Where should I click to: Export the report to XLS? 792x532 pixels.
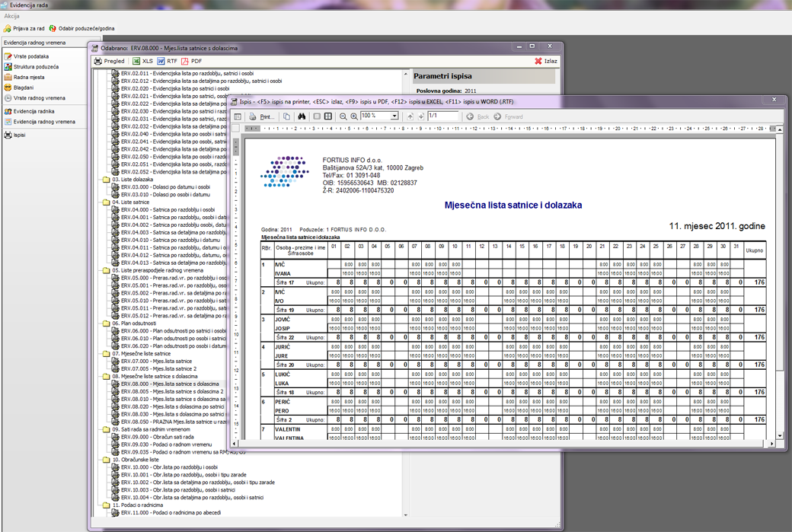[x=142, y=61]
